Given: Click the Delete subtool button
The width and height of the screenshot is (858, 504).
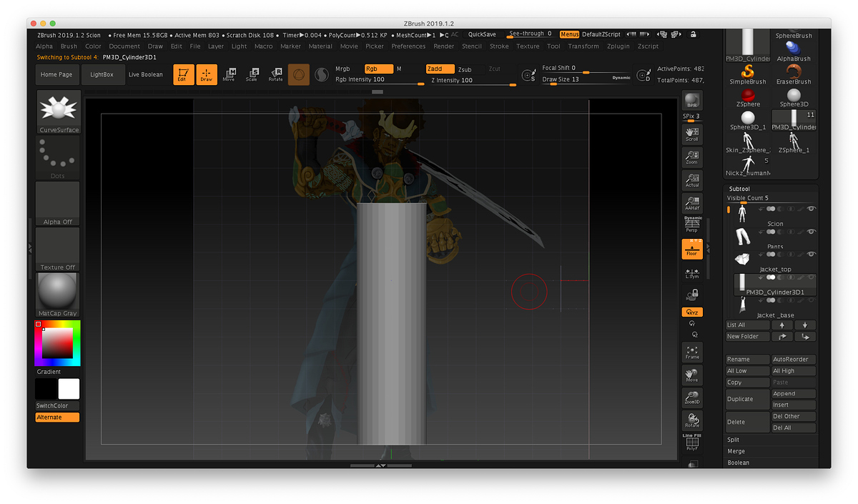Looking at the screenshot, I should [747, 422].
